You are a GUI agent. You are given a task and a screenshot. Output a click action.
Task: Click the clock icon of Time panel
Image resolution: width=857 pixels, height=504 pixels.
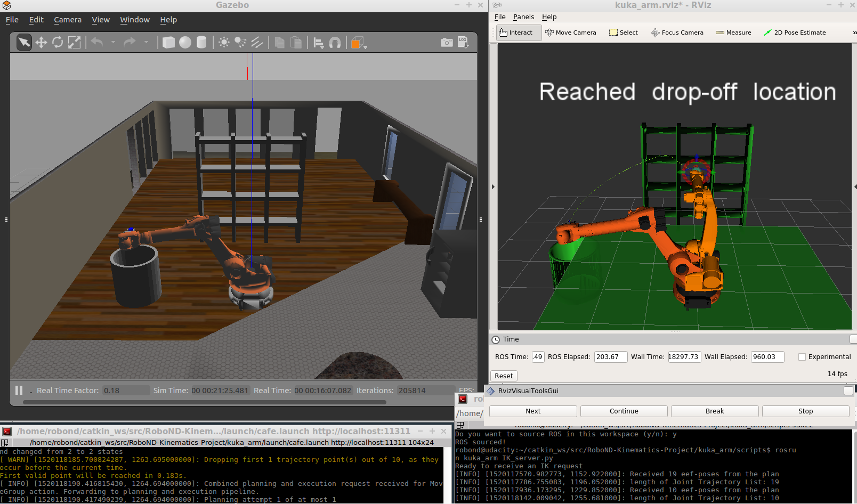coord(496,339)
